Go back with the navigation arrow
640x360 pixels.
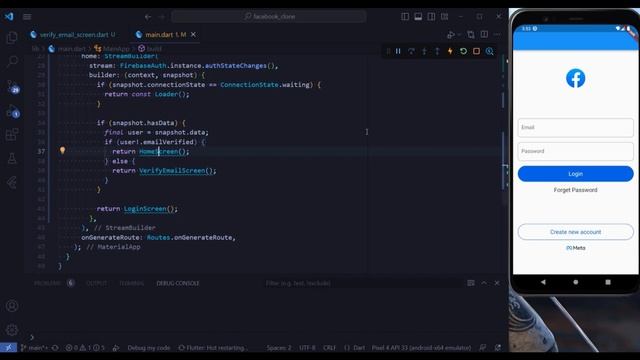148,17
